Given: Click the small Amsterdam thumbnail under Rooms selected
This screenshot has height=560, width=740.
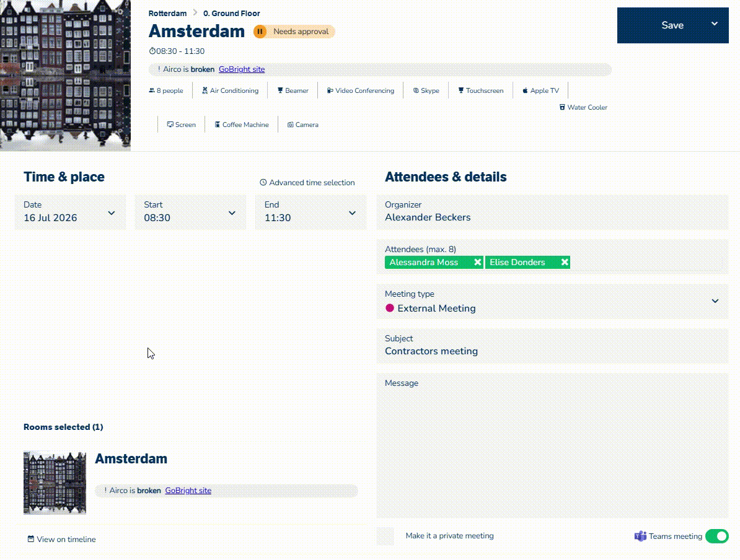Looking at the screenshot, I should 55,483.
